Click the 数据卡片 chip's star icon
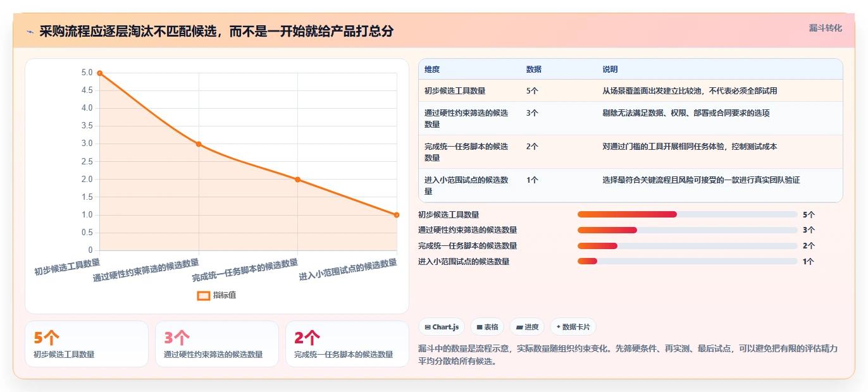This screenshot has height=392, width=868. pos(558,328)
